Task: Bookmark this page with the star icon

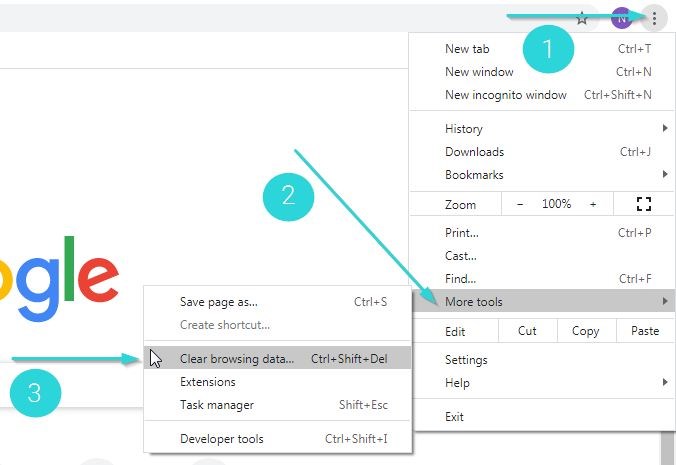Action: (x=582, y=19)
